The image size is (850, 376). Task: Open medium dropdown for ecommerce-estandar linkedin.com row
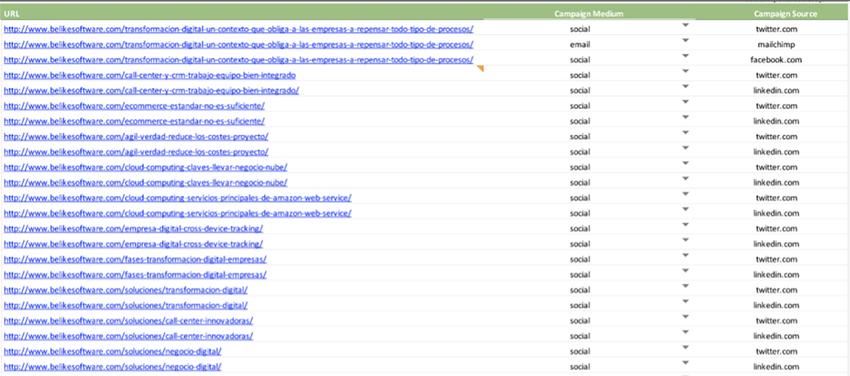(685, 117)
